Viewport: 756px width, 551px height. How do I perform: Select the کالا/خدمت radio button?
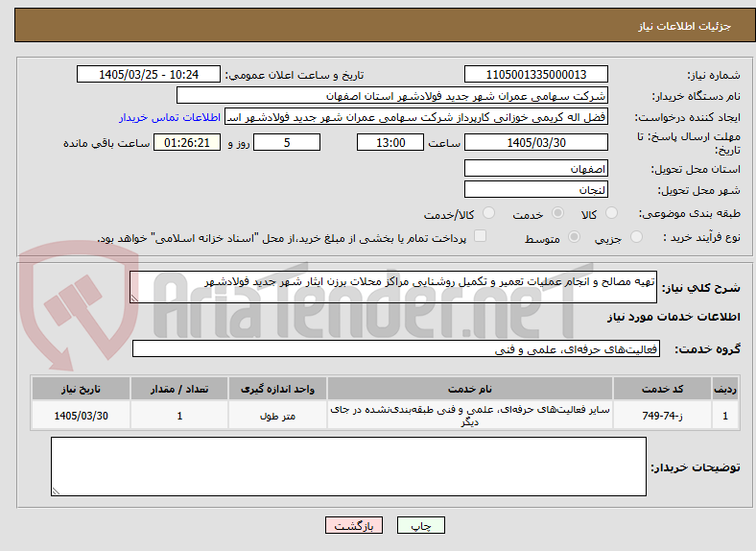(x=489, y=213)
